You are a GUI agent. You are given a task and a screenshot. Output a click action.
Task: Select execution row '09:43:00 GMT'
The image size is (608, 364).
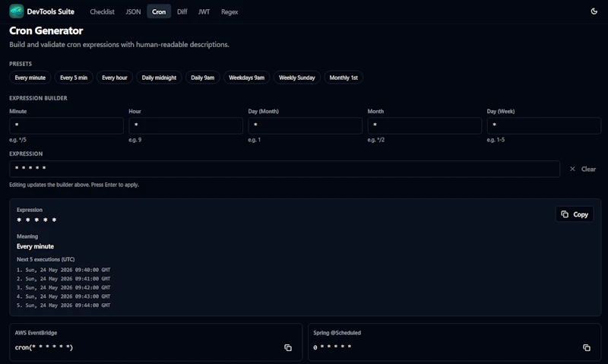click(64, 296)
